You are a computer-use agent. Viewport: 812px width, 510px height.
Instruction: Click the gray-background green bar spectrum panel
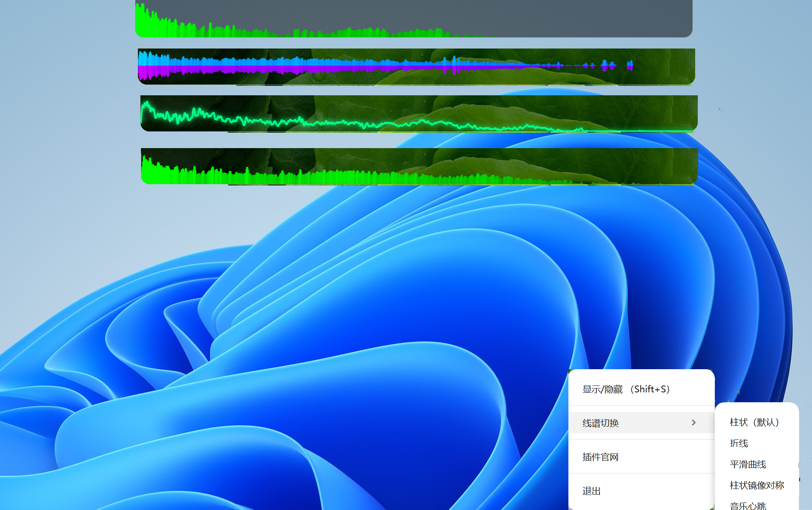click(414, 18)
